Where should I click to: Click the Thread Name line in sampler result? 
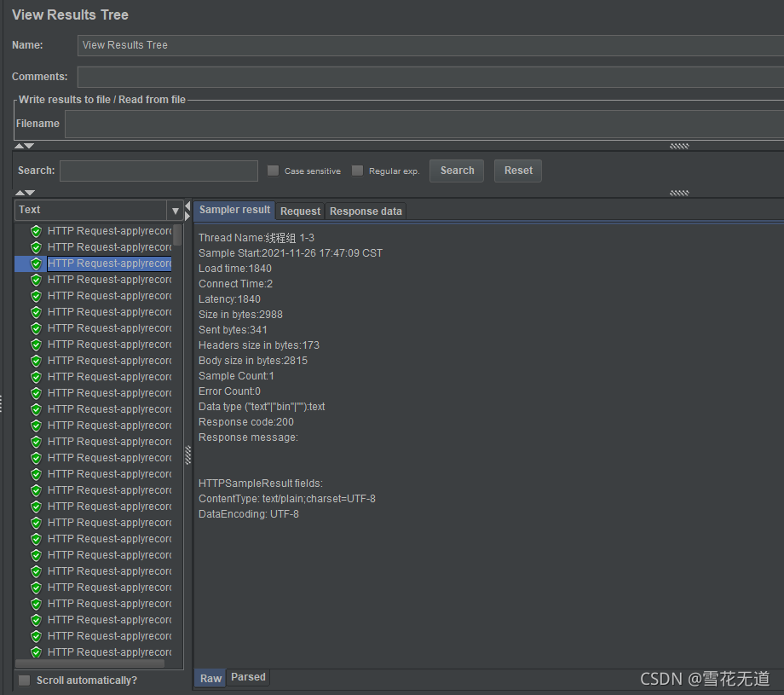(x=256, y=238)
